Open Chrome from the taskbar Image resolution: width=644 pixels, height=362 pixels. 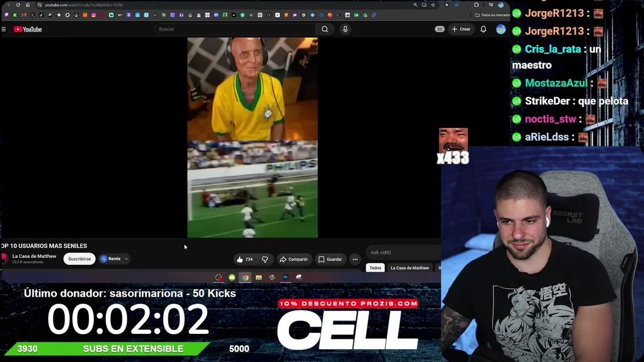tap(245, 278)
